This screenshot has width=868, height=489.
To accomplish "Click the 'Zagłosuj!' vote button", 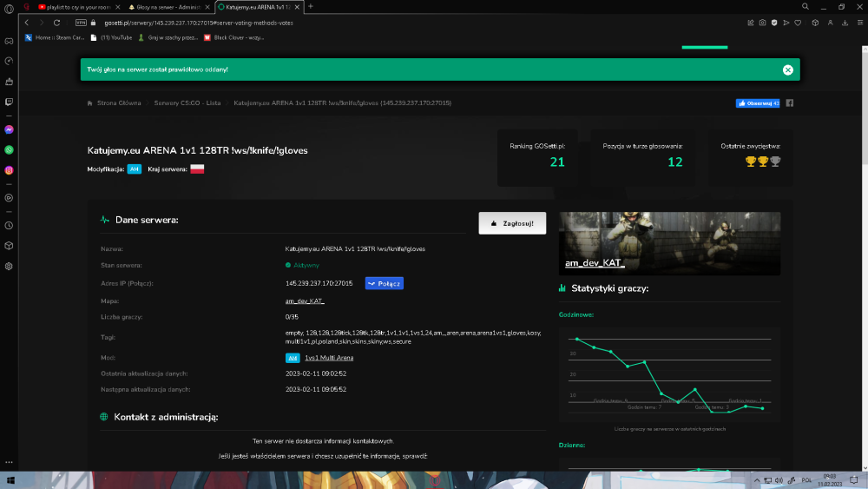I will [512, 223].
